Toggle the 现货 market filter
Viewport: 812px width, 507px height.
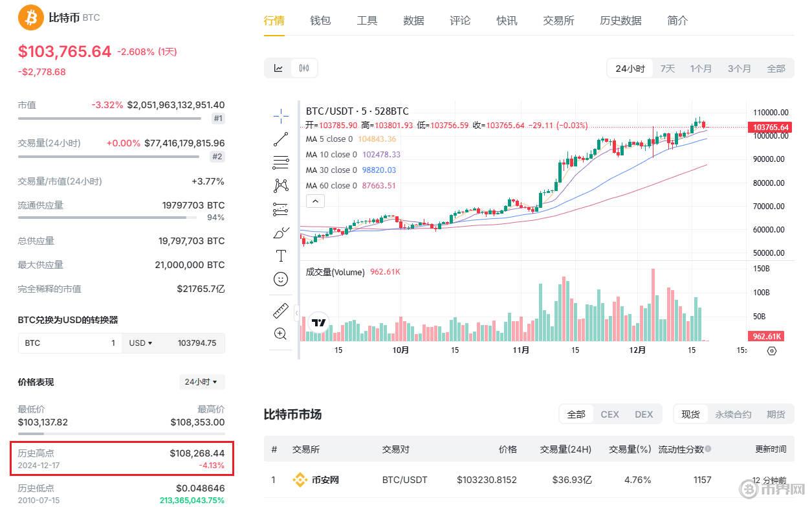pyautogui.click(x=690, y=414)
